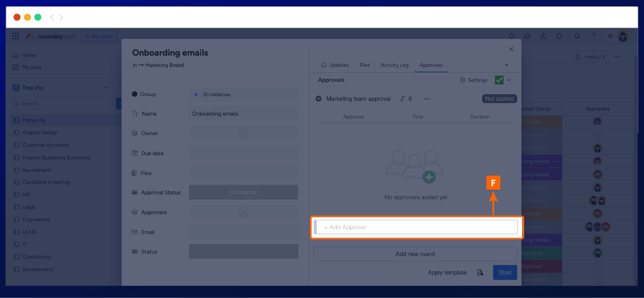Open the inbox tray icon
644x298 pixels.
[527, 36]
